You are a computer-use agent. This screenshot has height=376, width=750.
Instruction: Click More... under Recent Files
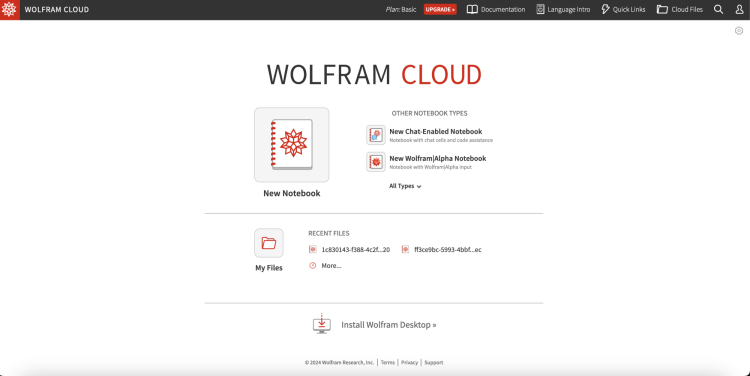tap(331, 265)
